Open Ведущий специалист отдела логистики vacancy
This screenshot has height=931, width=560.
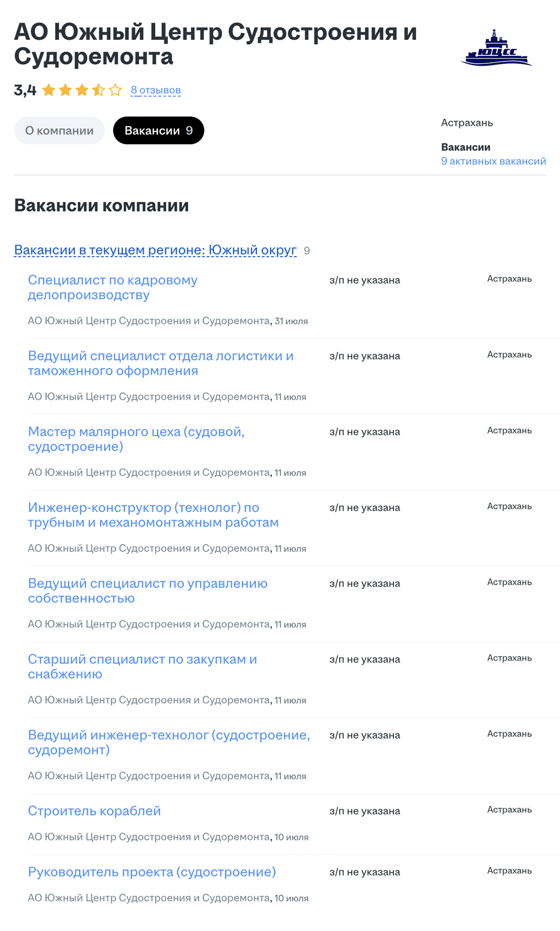(x=160, y=363)
